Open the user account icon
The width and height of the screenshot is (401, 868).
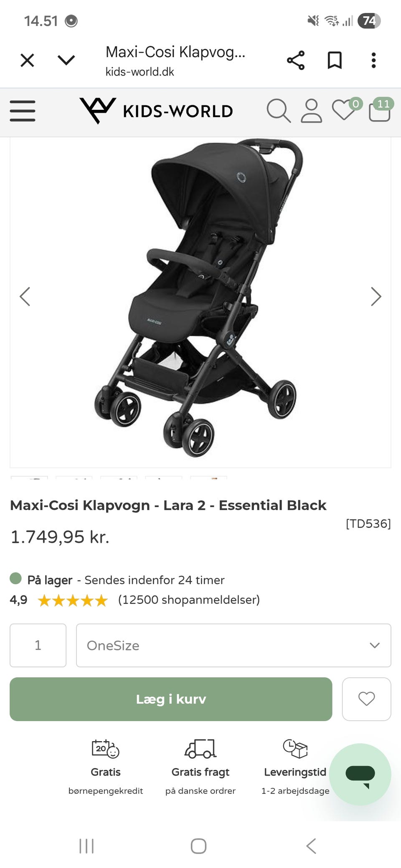tap(311, 111)
